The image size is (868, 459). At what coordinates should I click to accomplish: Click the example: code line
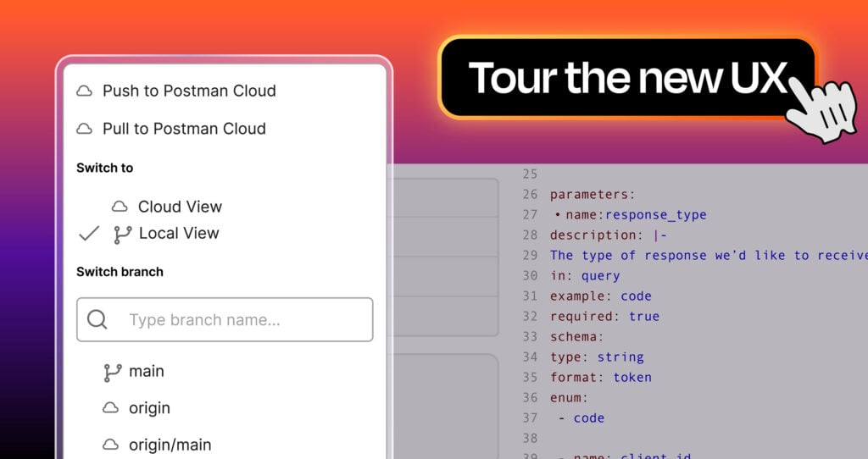pyautogui.click(x=600, y=296)
